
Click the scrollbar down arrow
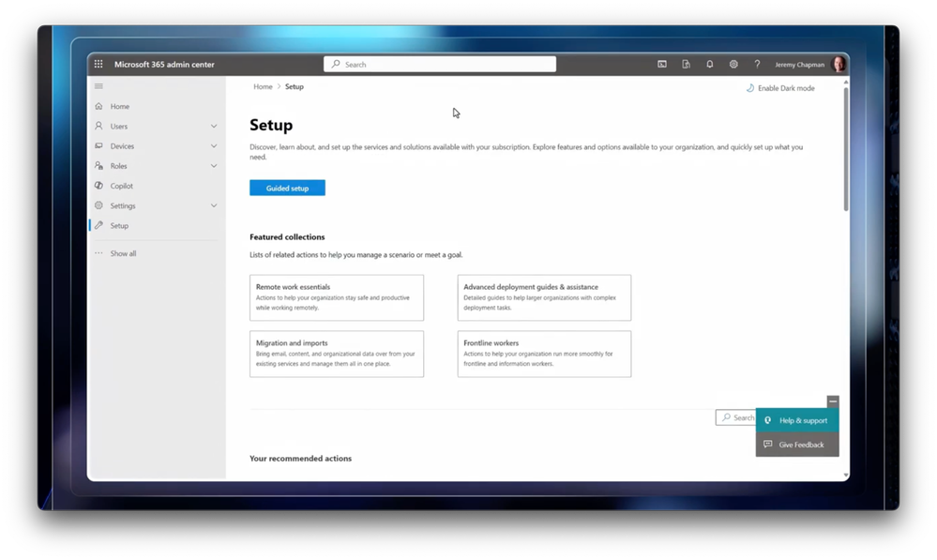pos(846,476)
